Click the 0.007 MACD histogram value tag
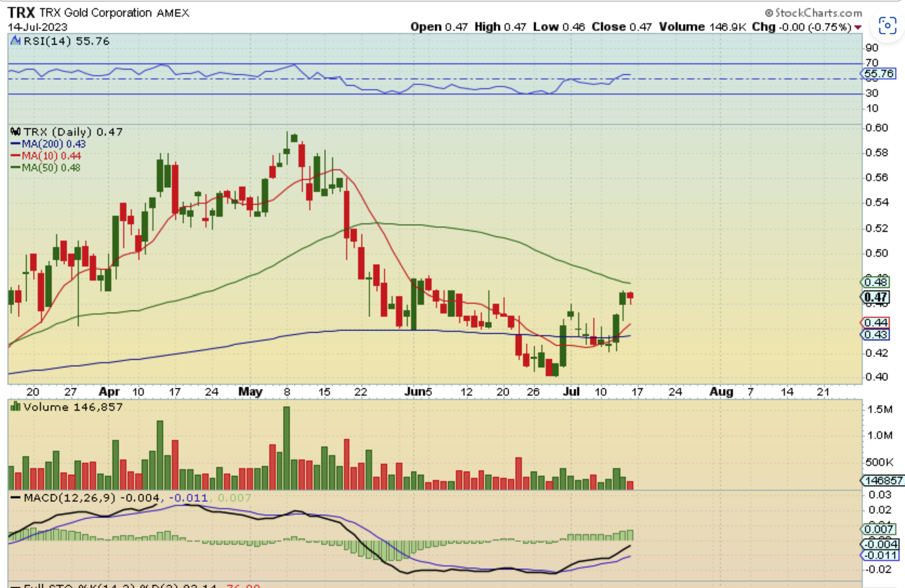Screen dimensions: 905x588 [879, 529]
